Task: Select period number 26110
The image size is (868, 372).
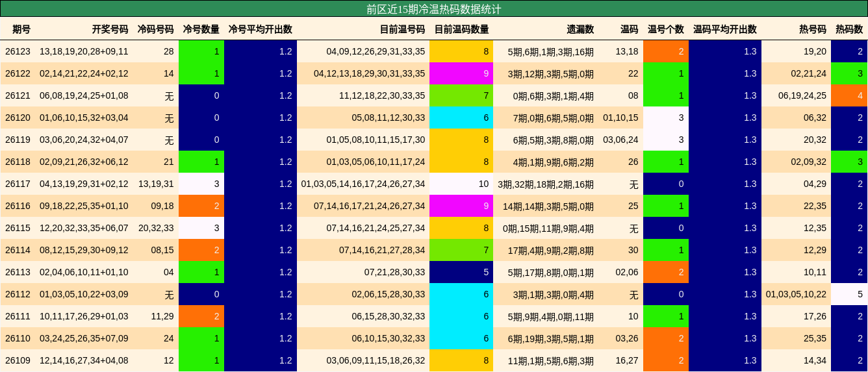Action: coord(18,338)
